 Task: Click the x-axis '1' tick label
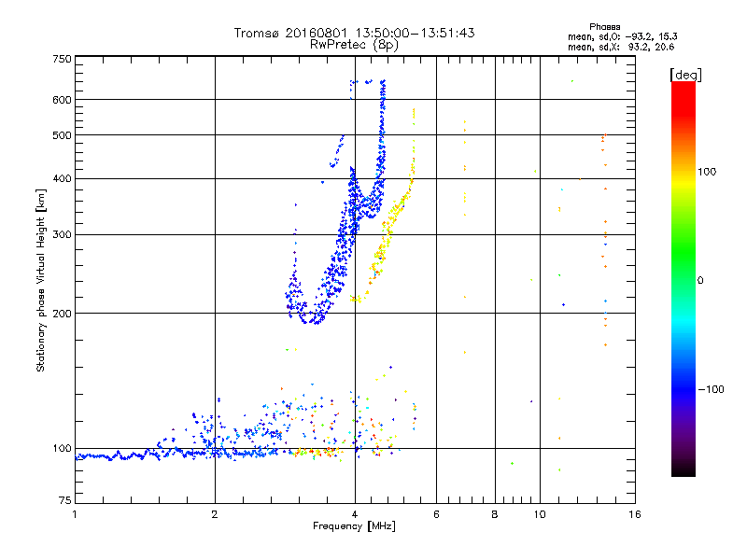(75, 514)
